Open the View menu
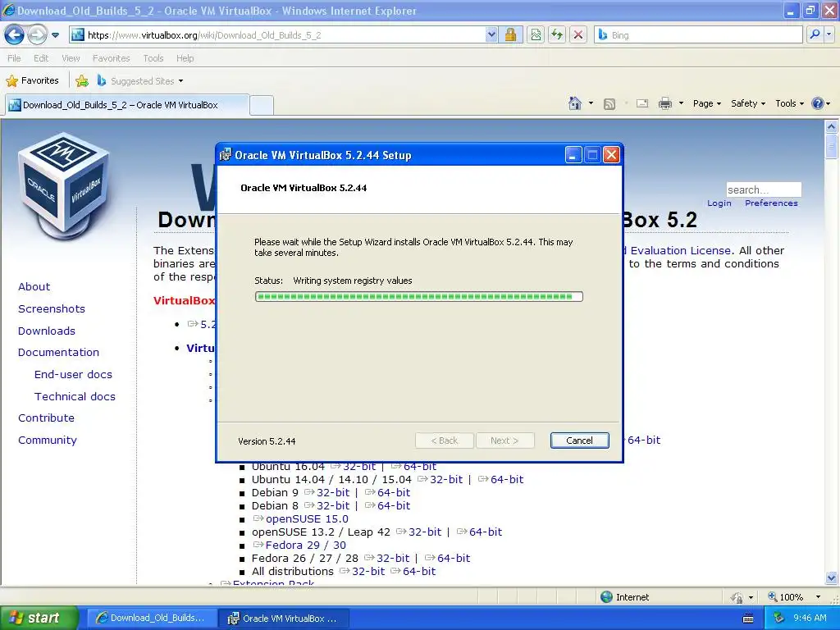Screen dimensions: 840x630 (71, 58)
